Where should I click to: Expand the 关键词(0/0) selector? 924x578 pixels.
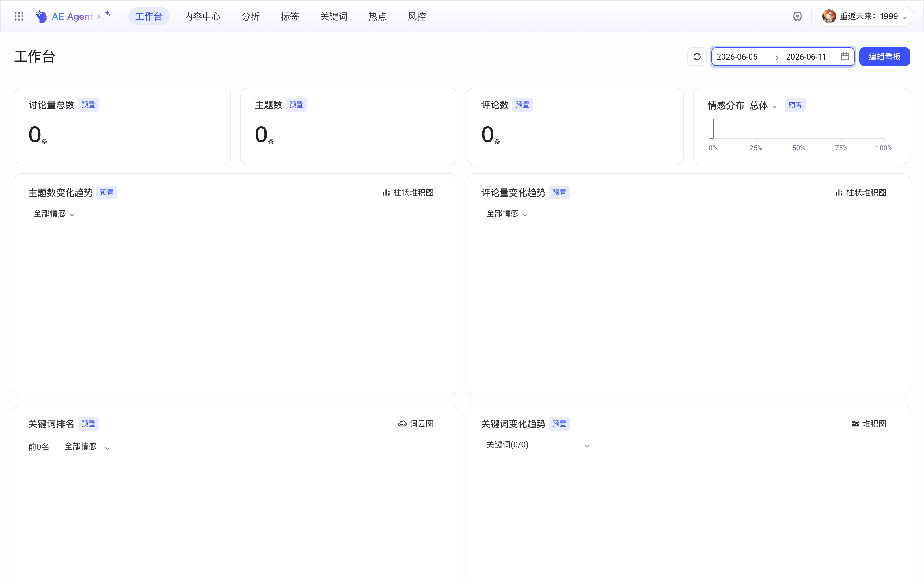click(x=538, y=445)
